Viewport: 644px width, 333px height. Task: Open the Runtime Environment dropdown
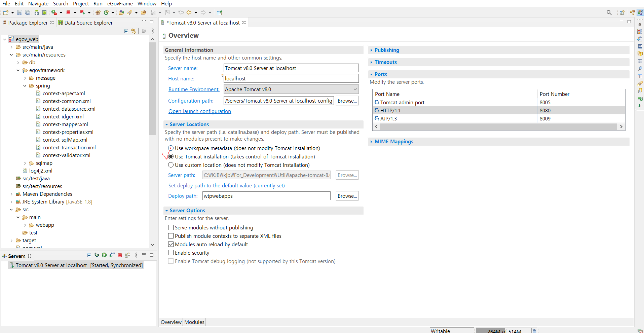[x=291, y=89]
